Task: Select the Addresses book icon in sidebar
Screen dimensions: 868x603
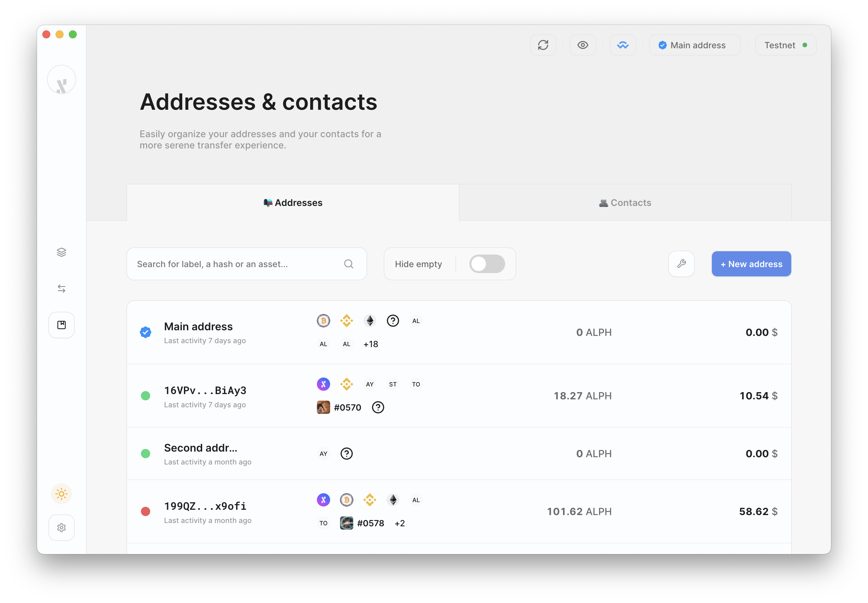Action: coord(62,325)
